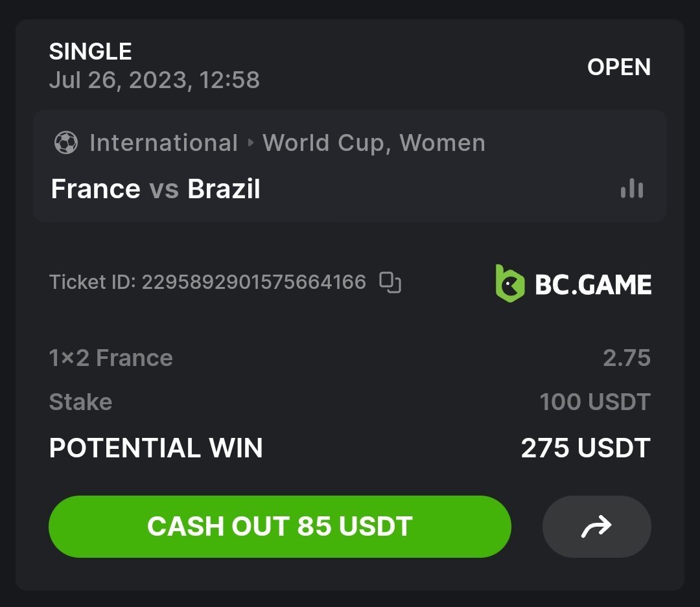Open match statistics bar chart icon
700x607 pixels.
click(x=631, y=189)
